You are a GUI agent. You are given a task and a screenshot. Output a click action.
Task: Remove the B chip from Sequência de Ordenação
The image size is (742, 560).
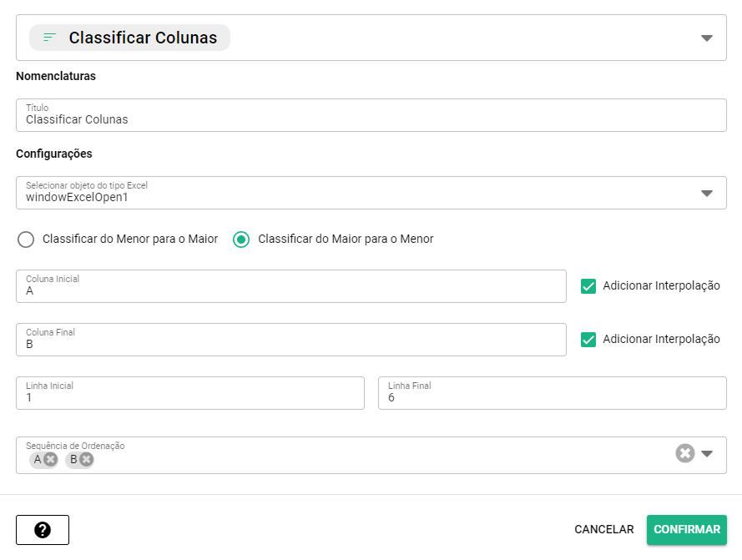[87, 459]
